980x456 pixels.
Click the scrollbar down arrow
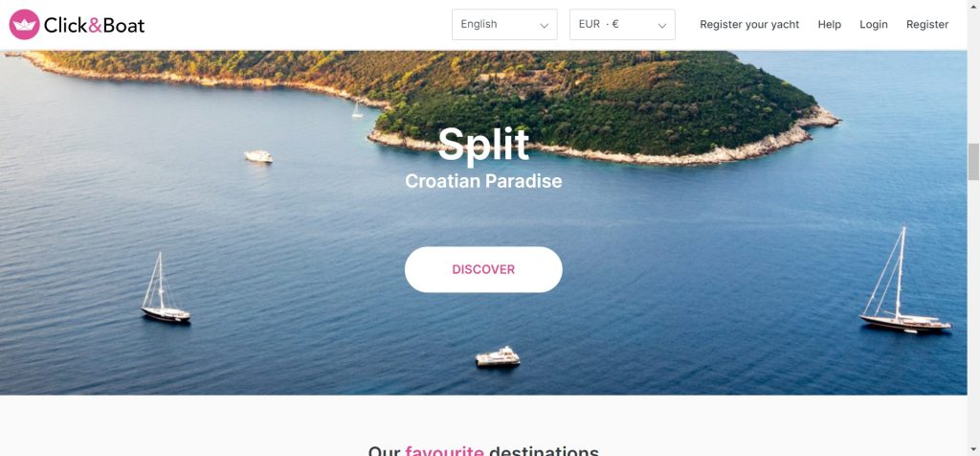tap(973, 449)
